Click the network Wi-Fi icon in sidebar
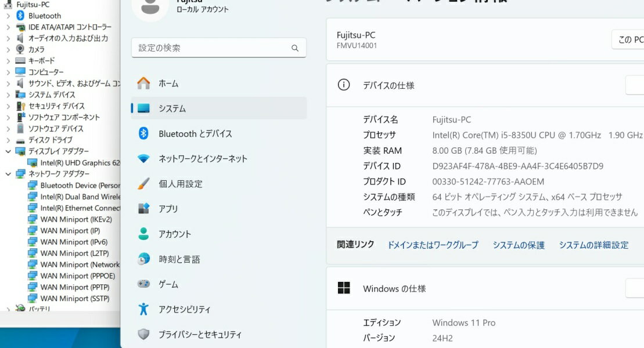Screen dimensions: 644x348 (143, 159)
